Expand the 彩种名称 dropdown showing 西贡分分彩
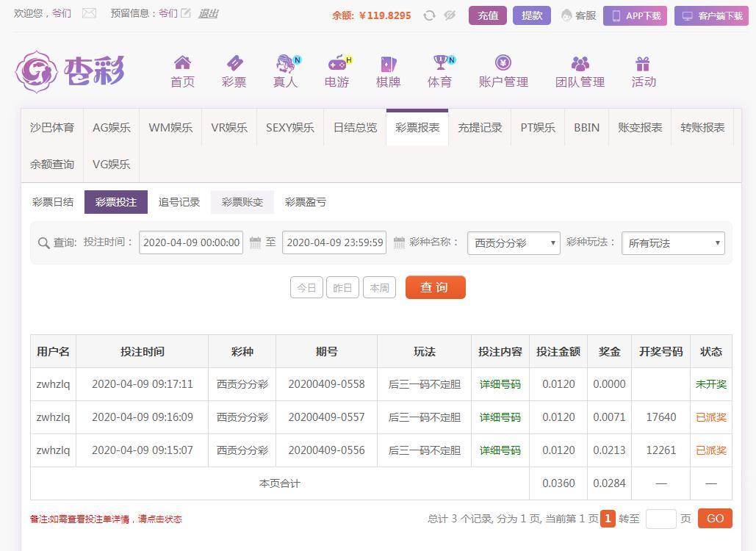Viewport: 756px width, 551px height. (514, 243)
